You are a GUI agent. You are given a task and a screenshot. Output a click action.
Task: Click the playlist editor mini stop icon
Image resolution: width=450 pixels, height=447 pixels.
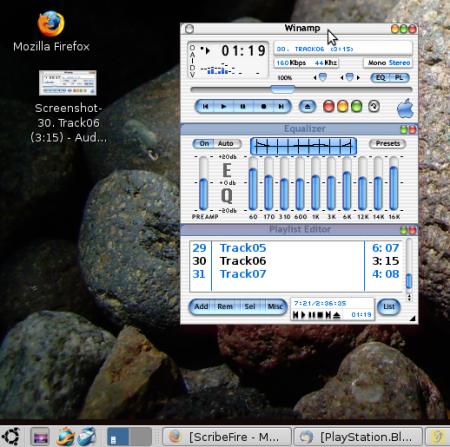pos(320,315)
